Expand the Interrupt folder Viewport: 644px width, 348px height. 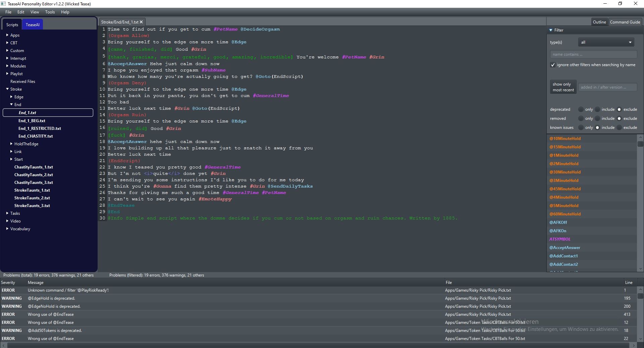click(x=7, y=58)
